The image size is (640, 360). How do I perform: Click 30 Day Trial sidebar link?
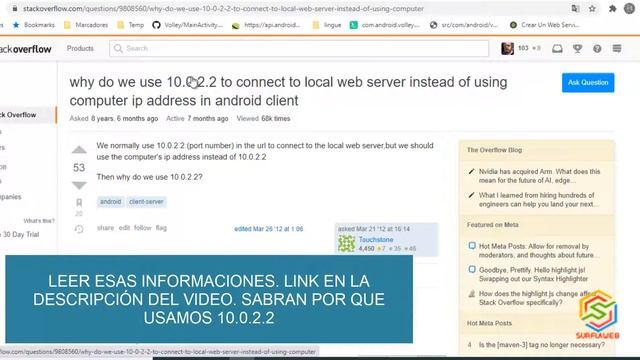[21, 234]
